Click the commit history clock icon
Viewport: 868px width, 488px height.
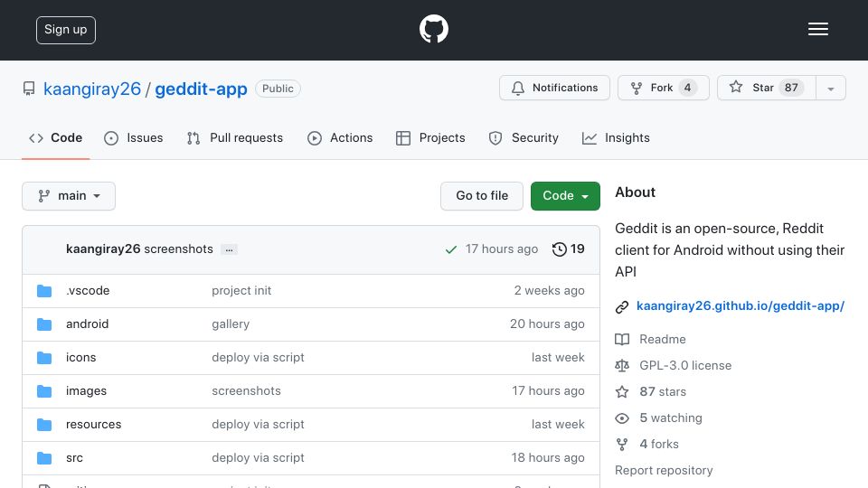pos(559,249)
